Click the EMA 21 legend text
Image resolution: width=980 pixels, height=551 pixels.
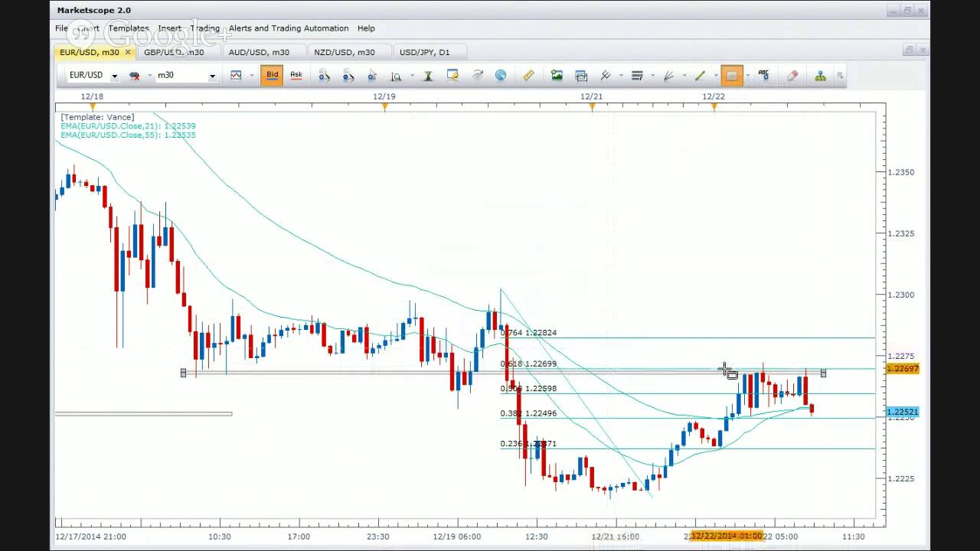pos(128,126)
